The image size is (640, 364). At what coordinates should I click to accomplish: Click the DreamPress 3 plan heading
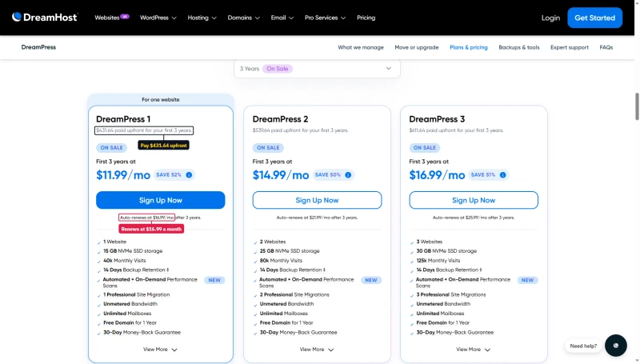point(437,119)
